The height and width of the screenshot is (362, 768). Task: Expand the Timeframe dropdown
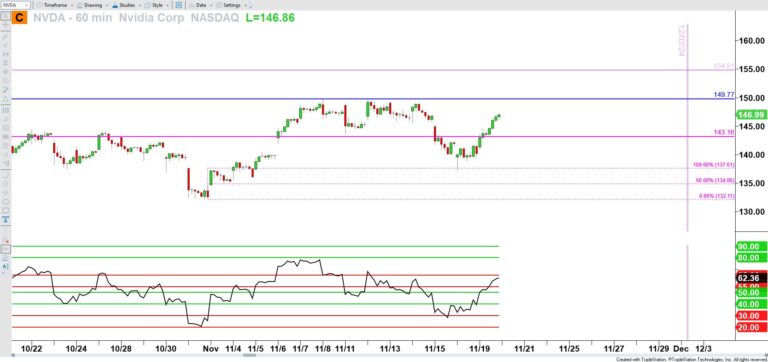(x=72, y=5)
